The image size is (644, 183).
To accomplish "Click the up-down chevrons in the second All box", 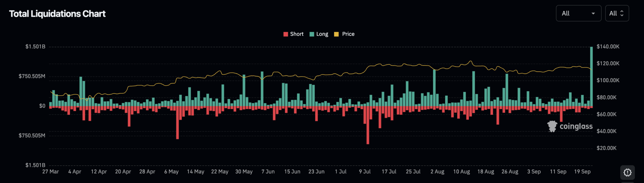I will [x=622, y=13].
